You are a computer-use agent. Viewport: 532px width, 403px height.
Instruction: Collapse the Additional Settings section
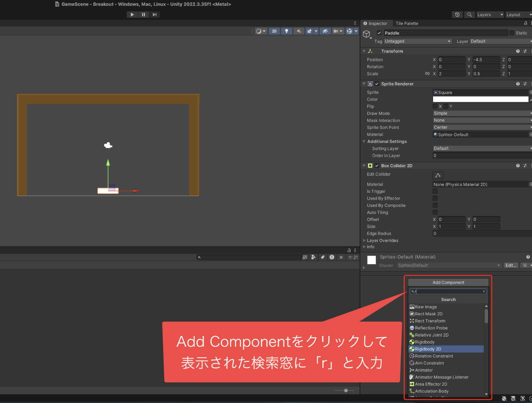(x=364, y=141)
